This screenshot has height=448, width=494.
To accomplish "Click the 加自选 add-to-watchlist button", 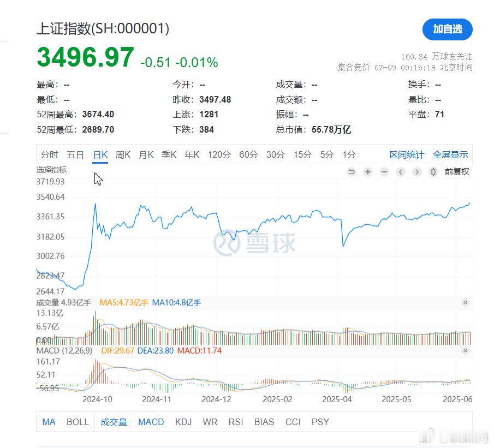I will pyautogui.click(x=447, y=29).
